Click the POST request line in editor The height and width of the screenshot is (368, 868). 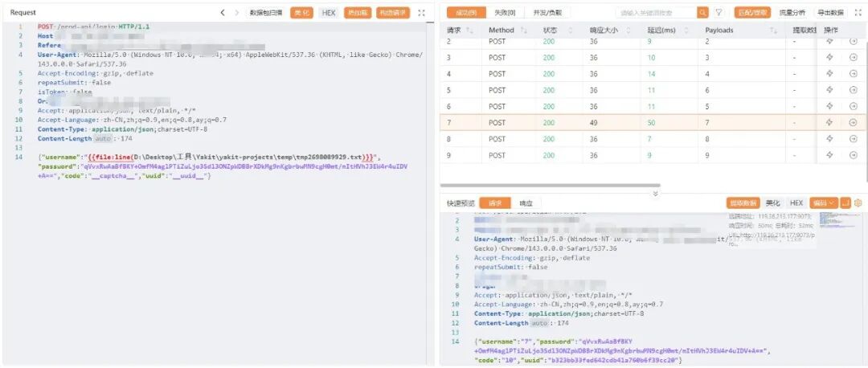coord(93,27)
